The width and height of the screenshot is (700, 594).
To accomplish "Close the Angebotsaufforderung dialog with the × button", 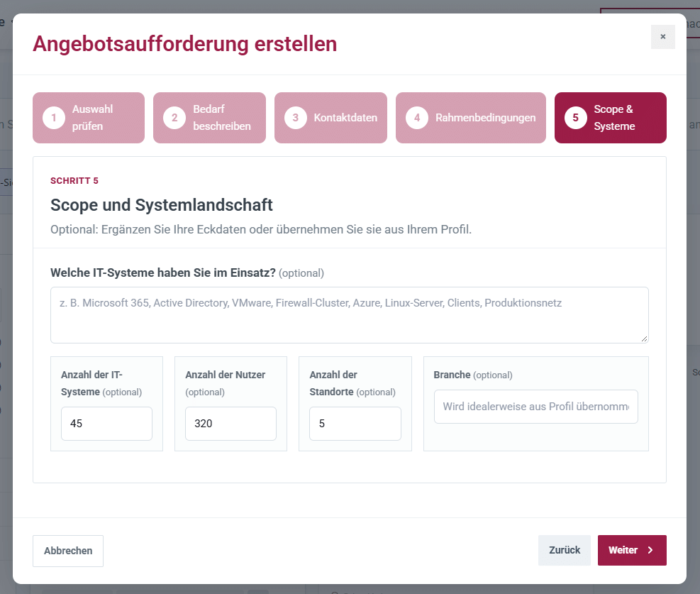I will pos(662,37).
